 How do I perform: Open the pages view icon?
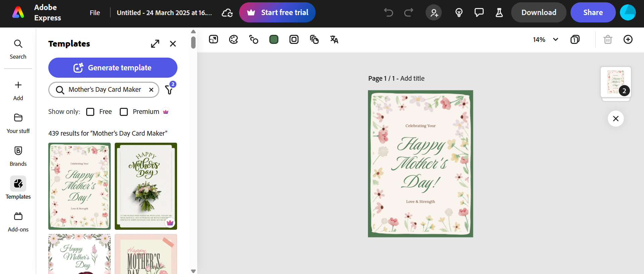pyautogui.click(x=575, y=40)
